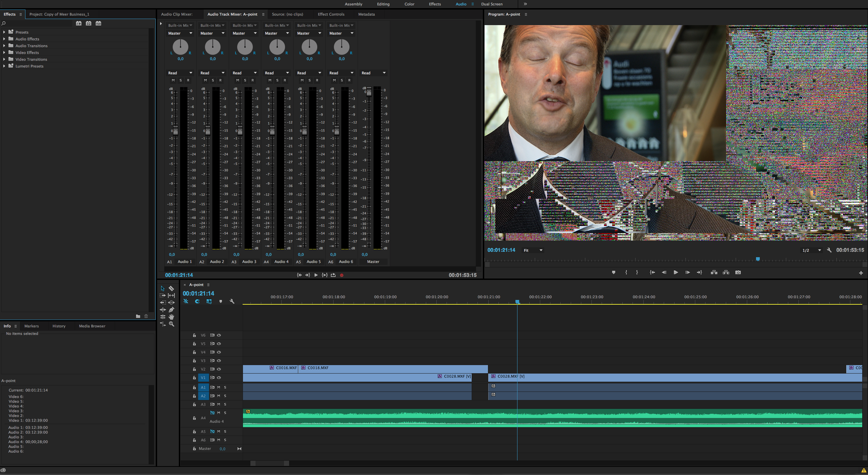
Task: Enable record on Audio 6 mixer channel
Action: click(349, 80)
